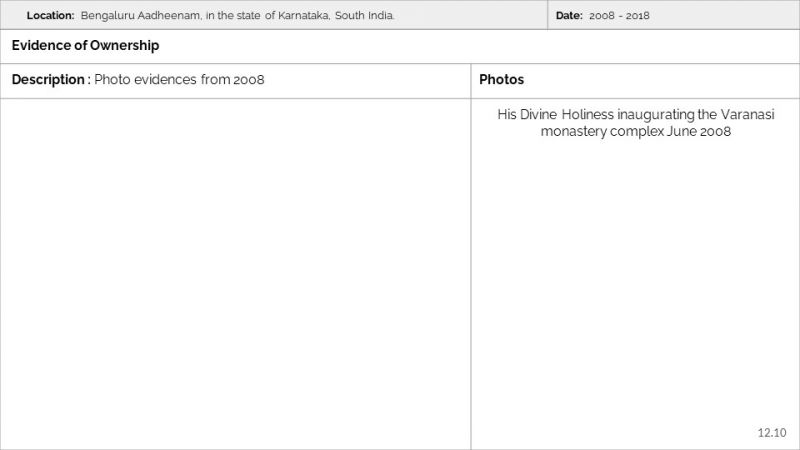The width and height of the screenshot is (800, 450).
Task: Select the "Photo evidences from 2008" text
Action: coord(179,80)
